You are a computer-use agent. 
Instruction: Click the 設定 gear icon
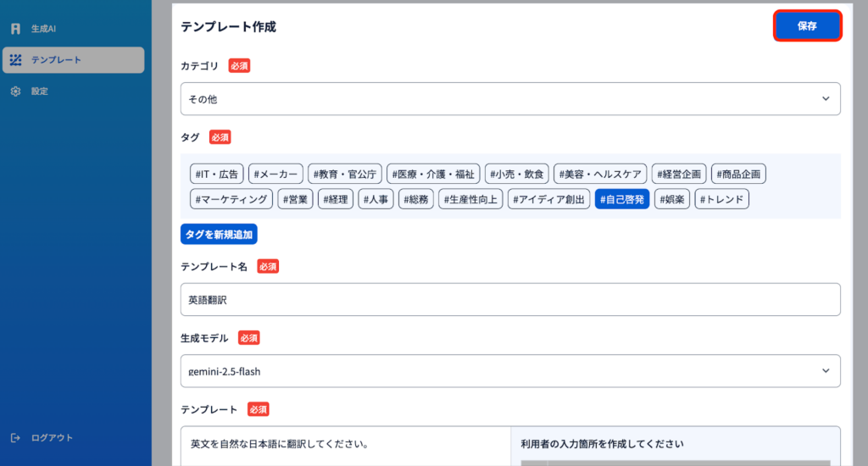pyautogui.click(x=15, y=92)
